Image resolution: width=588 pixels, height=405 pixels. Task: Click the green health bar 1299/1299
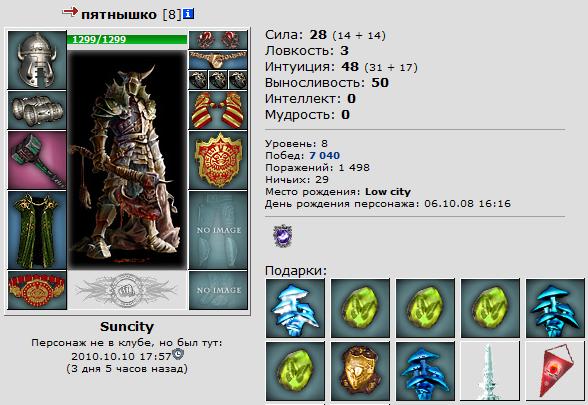pos(127,39)
